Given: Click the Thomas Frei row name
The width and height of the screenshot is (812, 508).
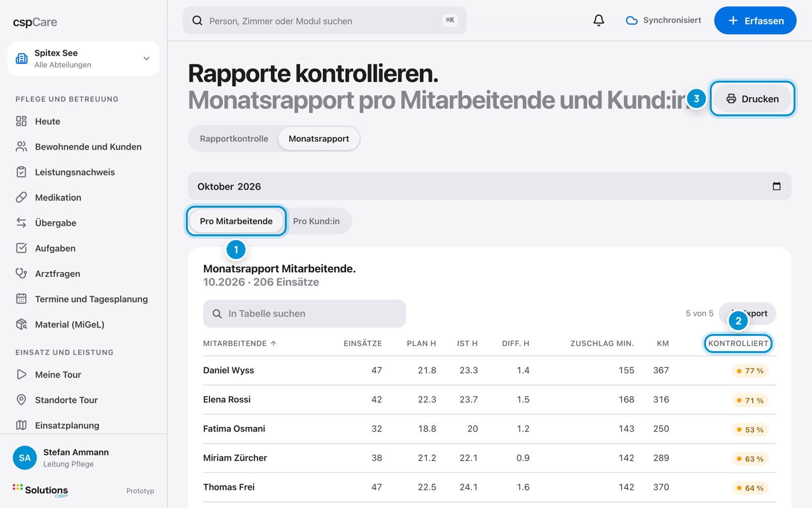Looking at the screenshot, I should click(229, 487).
